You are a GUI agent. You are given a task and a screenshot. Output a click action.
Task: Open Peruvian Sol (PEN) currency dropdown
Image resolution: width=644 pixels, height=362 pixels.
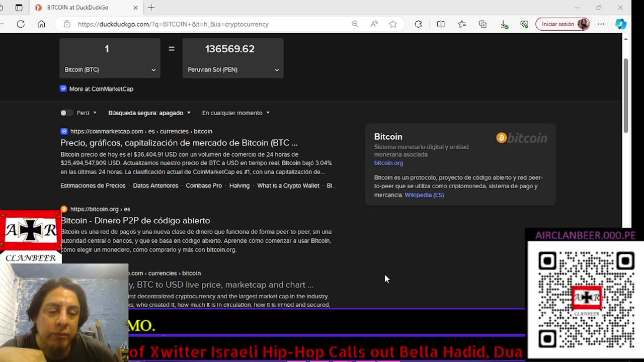coord(233,70)
